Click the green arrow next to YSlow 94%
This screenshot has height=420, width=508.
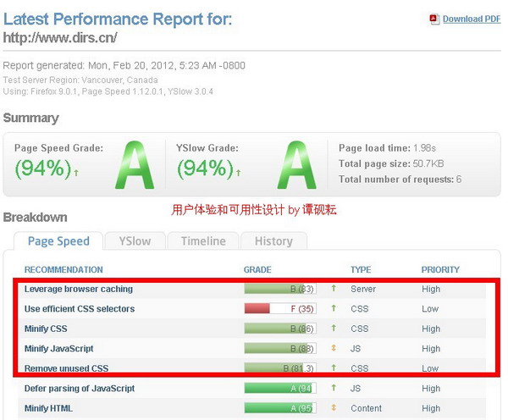coord(240,172)
